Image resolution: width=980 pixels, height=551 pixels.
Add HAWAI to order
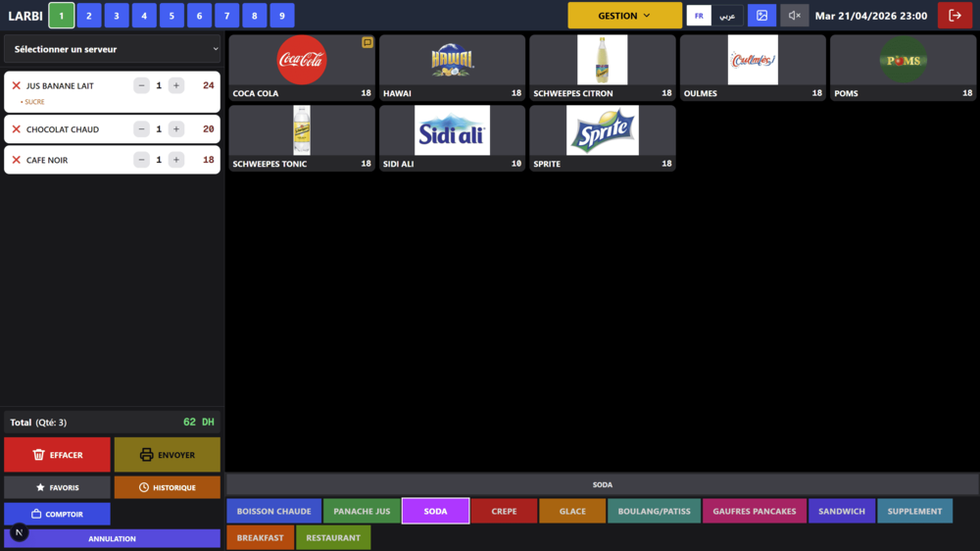[x=452, y=68]
